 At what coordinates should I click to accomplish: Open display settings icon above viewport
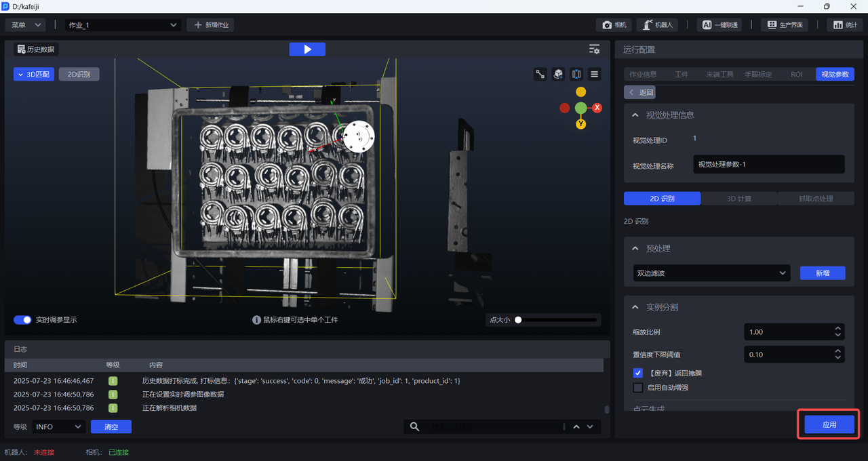[594, 49]
